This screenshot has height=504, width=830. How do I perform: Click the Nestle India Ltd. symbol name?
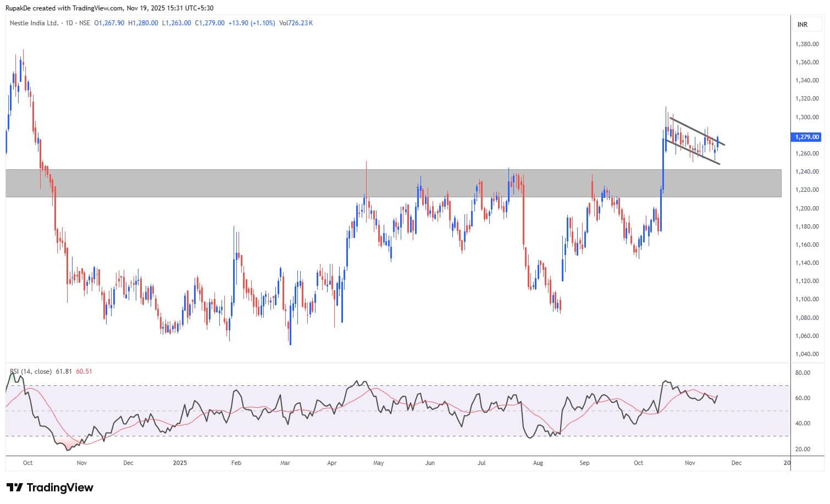coord(34,23)
